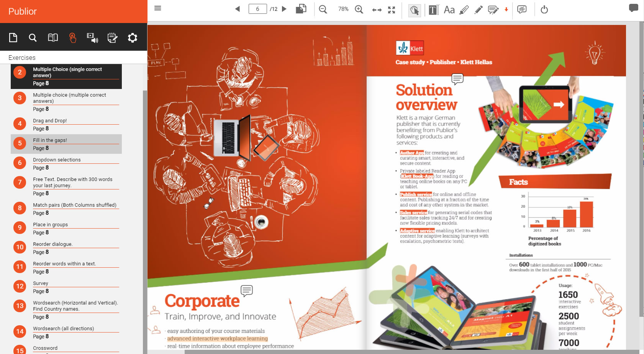Open exercise 8 Match pairs
The height and width of the screenshot is (354, 644).
point(66,209)
